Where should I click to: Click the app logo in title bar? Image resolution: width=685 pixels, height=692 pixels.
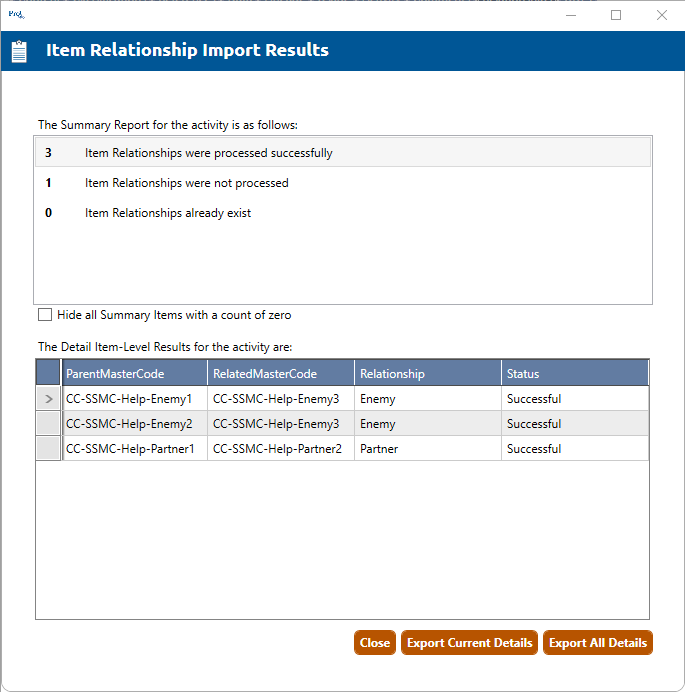15,14
